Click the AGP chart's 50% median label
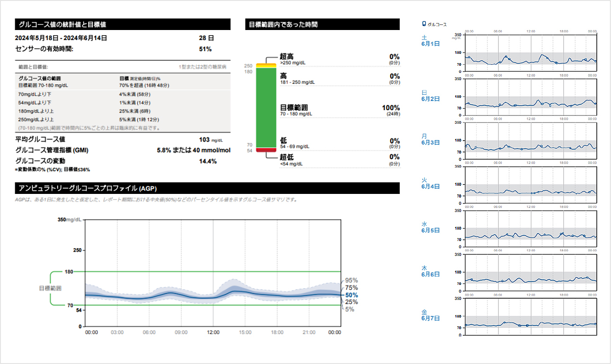611x364 pixels. (352, 295)
